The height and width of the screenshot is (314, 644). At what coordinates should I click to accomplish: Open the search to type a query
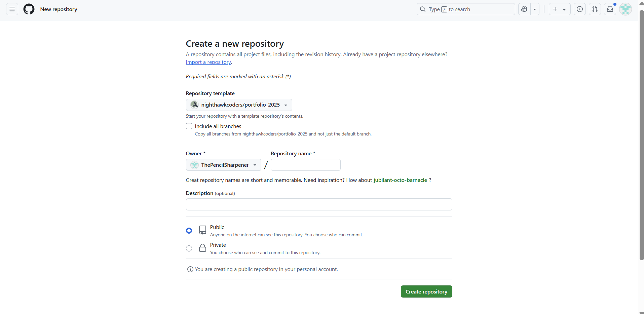tap(465, 9)
